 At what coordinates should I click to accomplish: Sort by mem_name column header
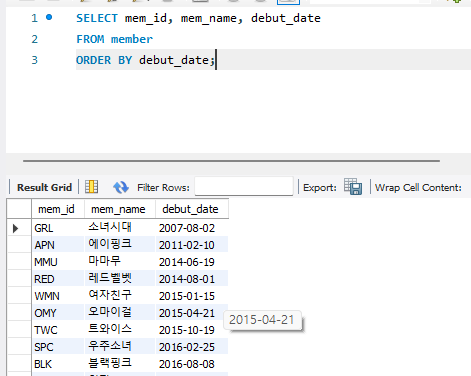click(120, 209)
